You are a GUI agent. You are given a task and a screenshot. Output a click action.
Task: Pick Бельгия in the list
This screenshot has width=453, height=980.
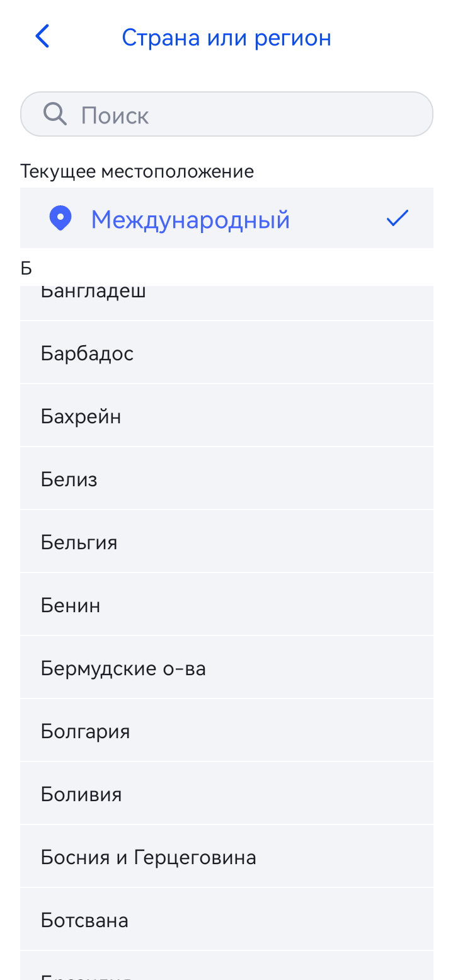tap(227, 542)
